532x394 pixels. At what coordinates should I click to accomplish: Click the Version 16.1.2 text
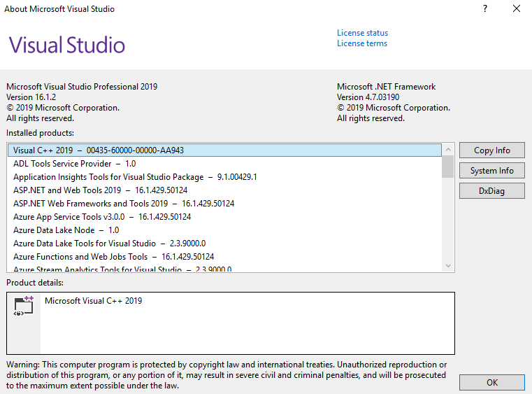(x=31, y=97)
